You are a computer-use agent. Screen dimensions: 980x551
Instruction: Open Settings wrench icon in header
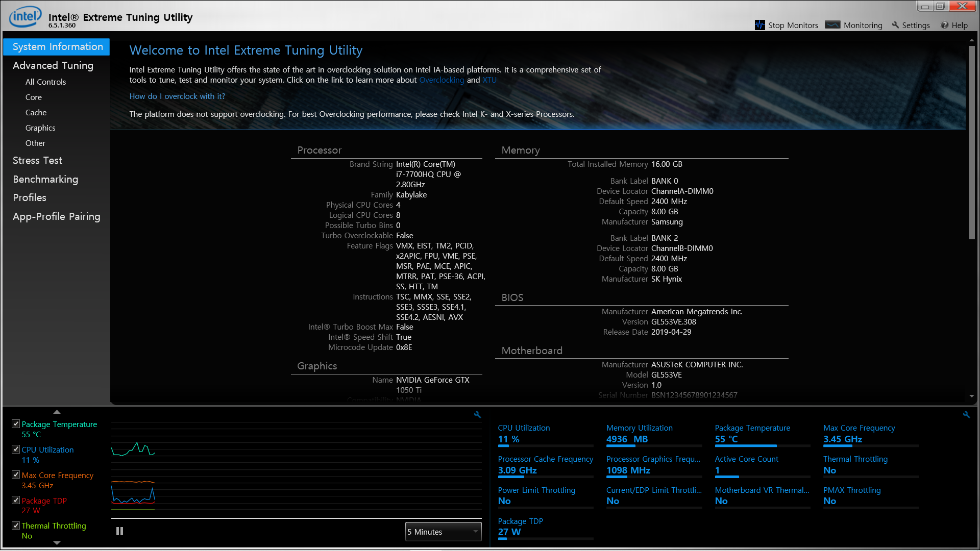tap(895, 25)
